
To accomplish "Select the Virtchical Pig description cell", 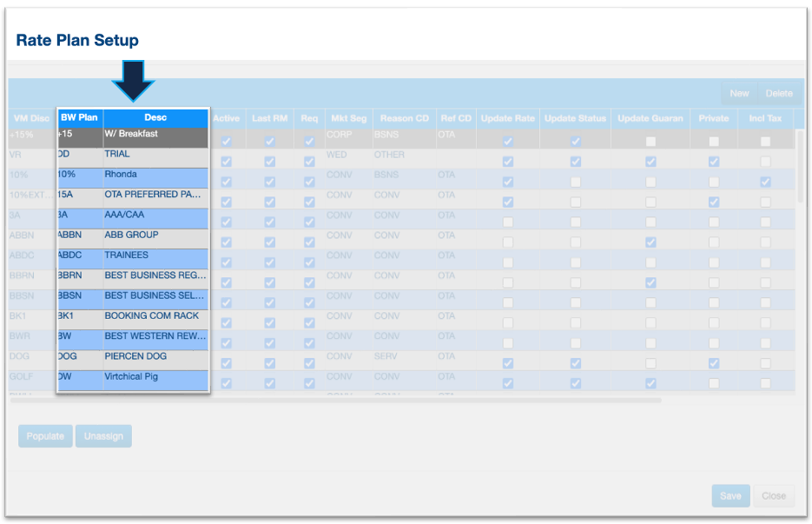I will pyautogui.click(x=155, y=377).
